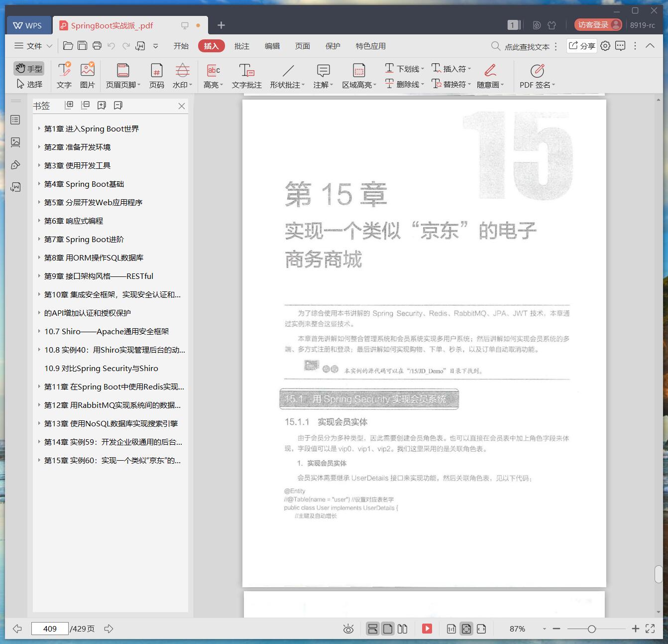The width and height of the screenshot is (668, 644).
Task: Open the 特色应用 ribbon tab
Action: [x=371, y=46]
